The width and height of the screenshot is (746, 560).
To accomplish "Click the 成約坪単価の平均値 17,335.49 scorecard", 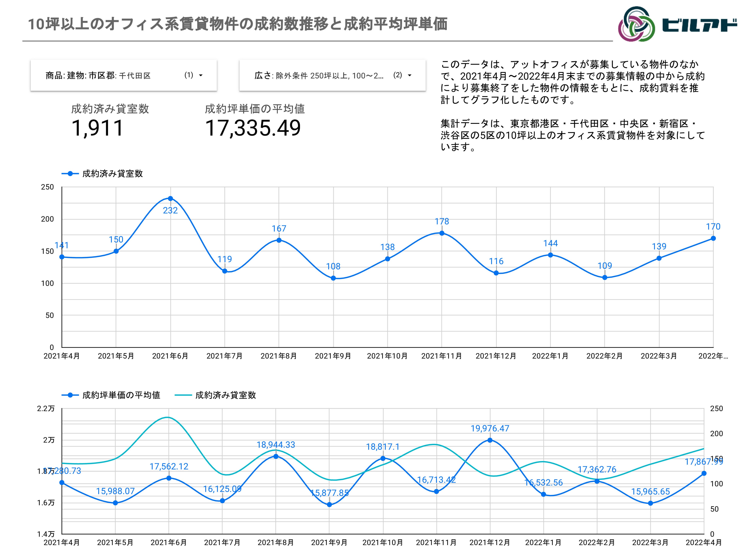I will (253, 128).
